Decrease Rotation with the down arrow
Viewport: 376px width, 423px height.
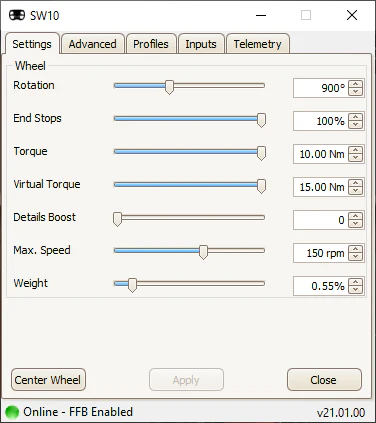tap(356, 92)
